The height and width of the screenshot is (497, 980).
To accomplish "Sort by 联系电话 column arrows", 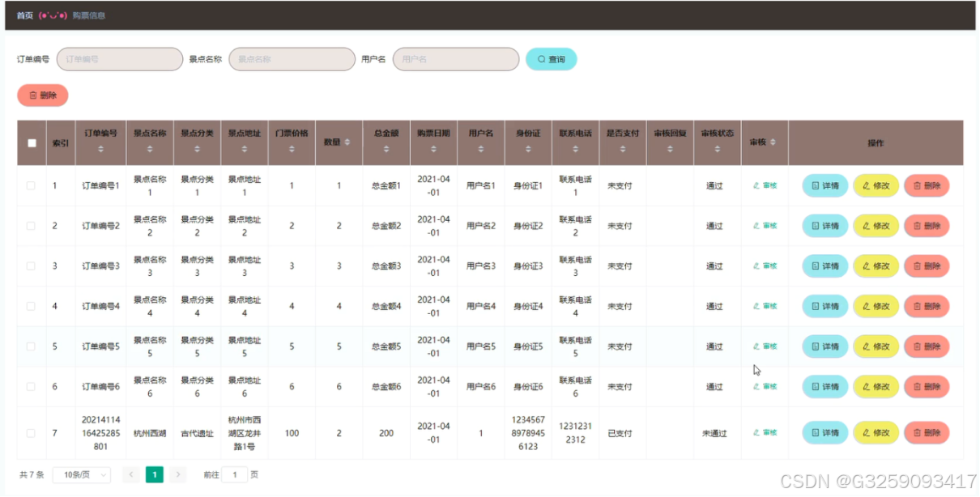I will point(576,149).
